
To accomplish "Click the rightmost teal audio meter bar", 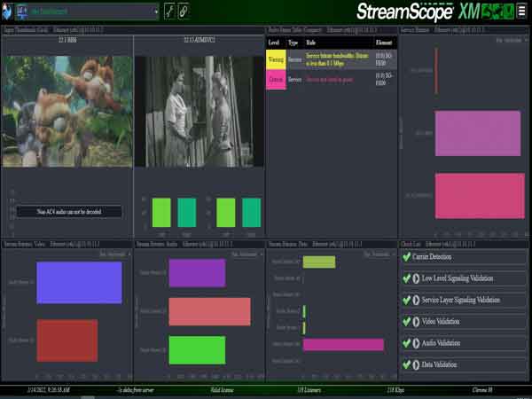I will pyautogui.click(x=252, y=213).
